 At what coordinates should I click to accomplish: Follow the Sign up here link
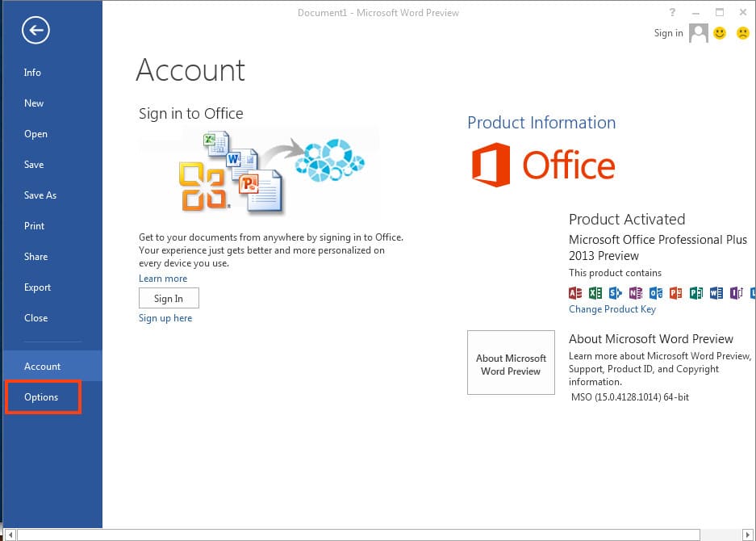[x=165, y=318]
